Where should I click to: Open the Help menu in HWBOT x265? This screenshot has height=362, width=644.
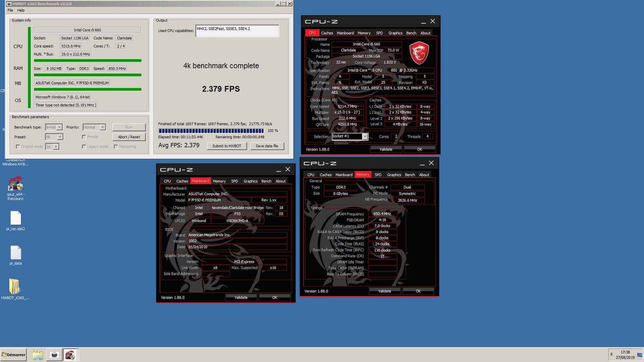pyautogui.click(x=21, y=10)
